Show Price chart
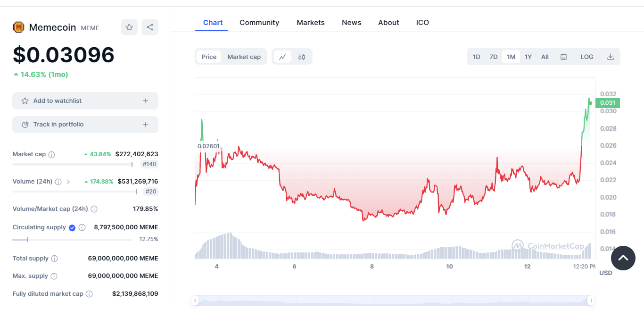The image size is (644, 310). point(209,57)
